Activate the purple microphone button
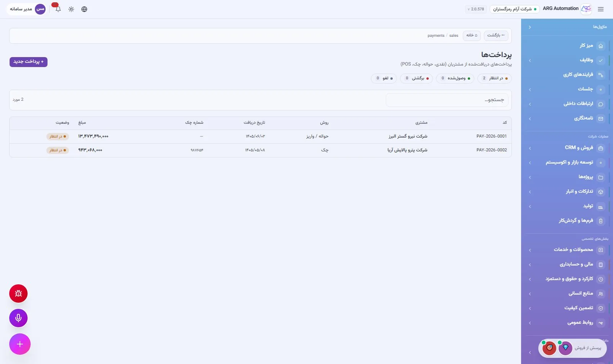Screen dimensions: 613x364 point(18,318)
